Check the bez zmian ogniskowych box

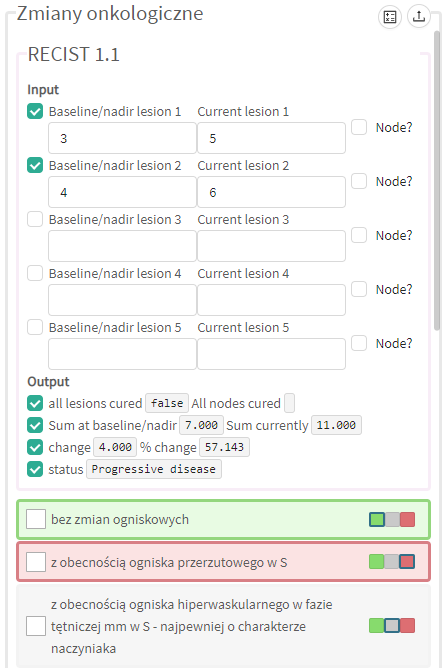click(36, 520)
